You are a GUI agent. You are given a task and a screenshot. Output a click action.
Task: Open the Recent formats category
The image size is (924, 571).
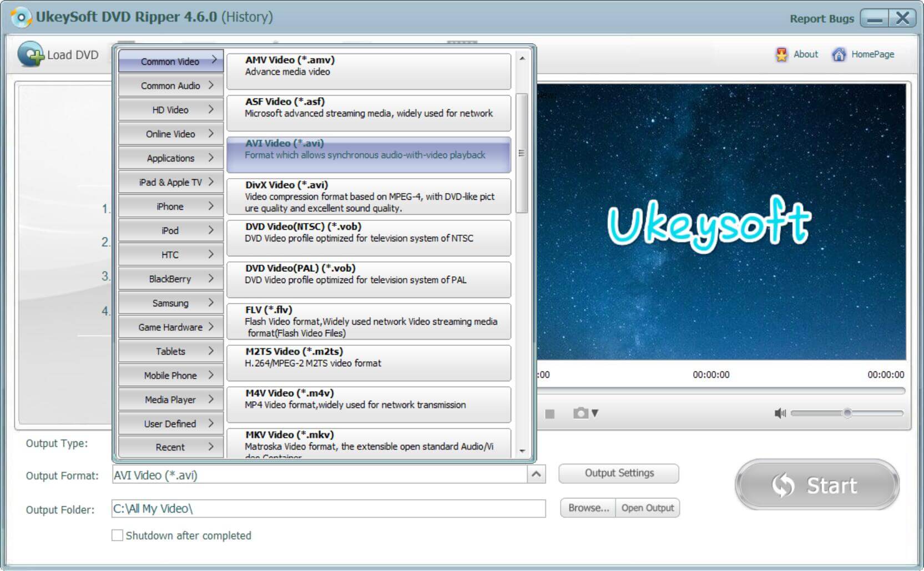[x=171, y=447]
